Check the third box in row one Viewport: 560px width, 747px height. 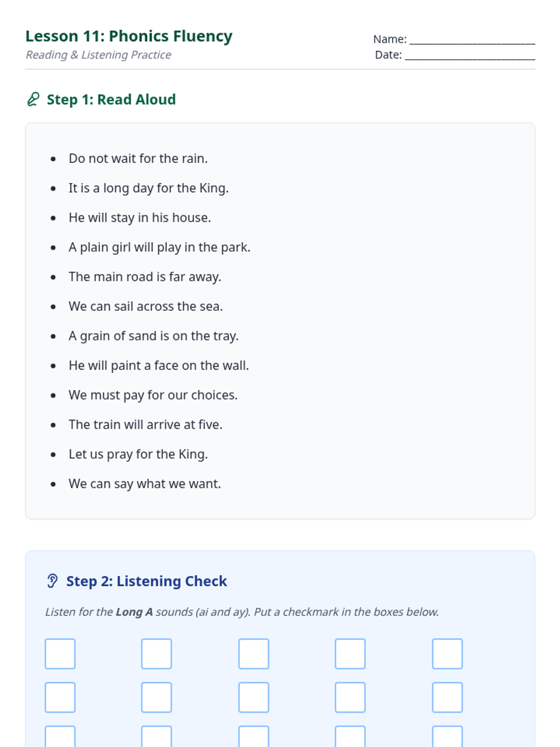click(x=253, y=654)
